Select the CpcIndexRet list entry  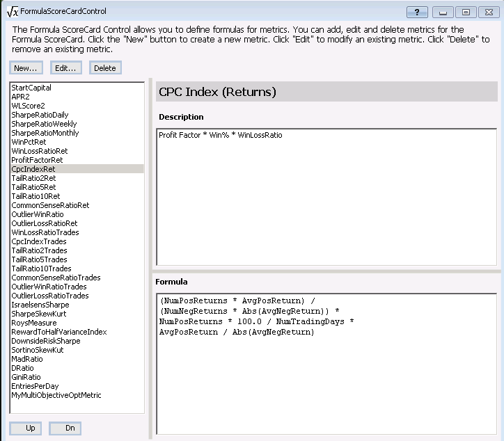point(33,169)
